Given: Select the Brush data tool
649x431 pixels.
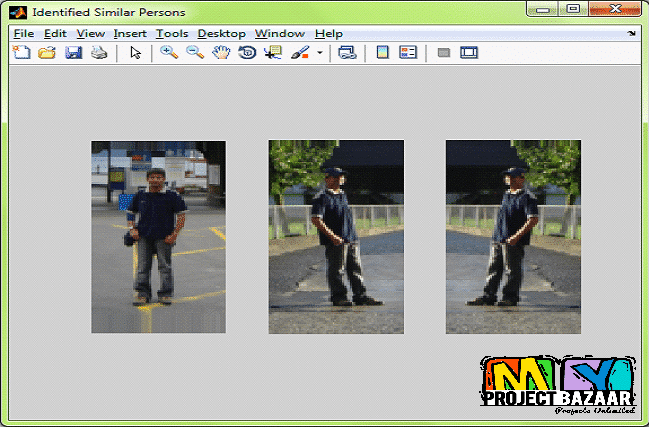Looking at the screenshot, I should (300, 53).
